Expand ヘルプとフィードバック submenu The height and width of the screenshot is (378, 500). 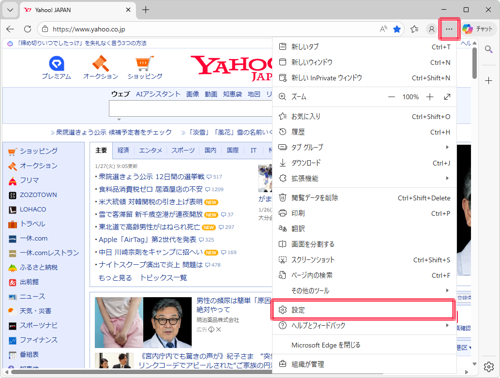(364, 325)
